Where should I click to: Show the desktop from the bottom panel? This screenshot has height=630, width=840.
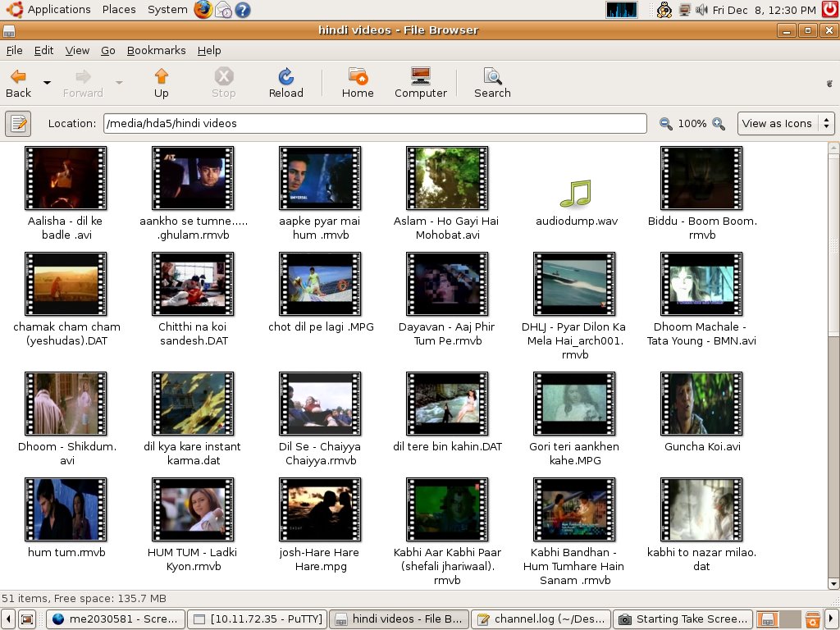pyautogui.click(x=27, y=619)
